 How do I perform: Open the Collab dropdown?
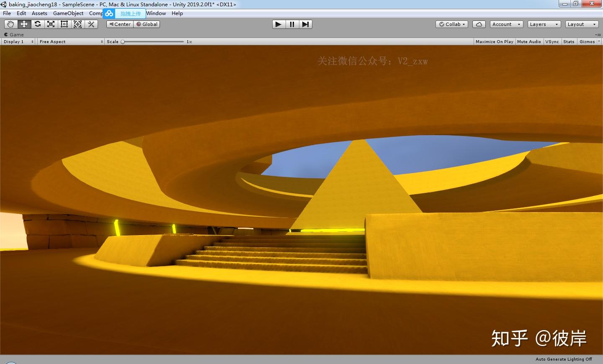(452, 24)
